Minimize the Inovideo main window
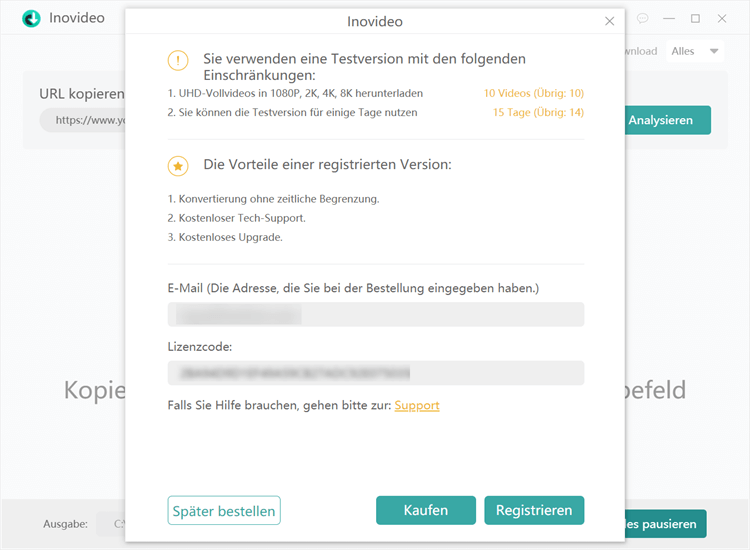Viewport: 750px width, 550px height. coord(669,19)
